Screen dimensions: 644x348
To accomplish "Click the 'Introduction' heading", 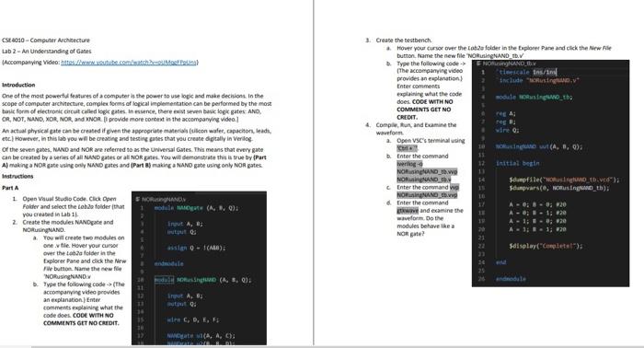I will pyautogui.click(x=18, y=85).
